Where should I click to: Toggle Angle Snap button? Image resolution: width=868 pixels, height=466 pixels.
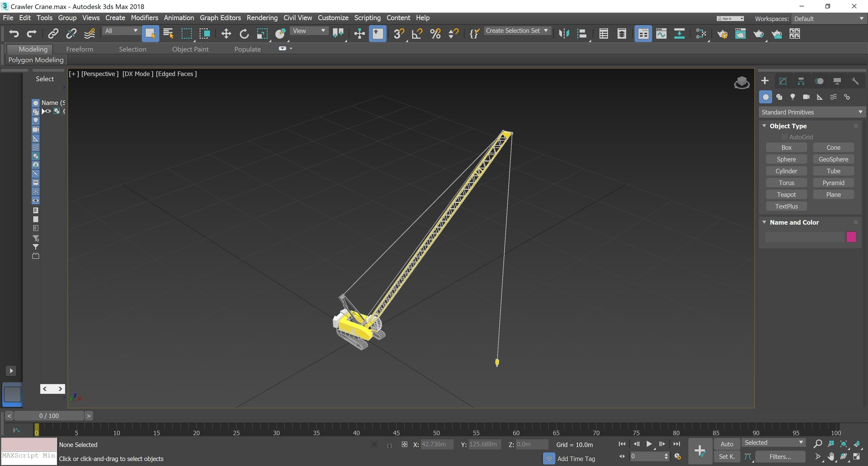coord(417,33)
